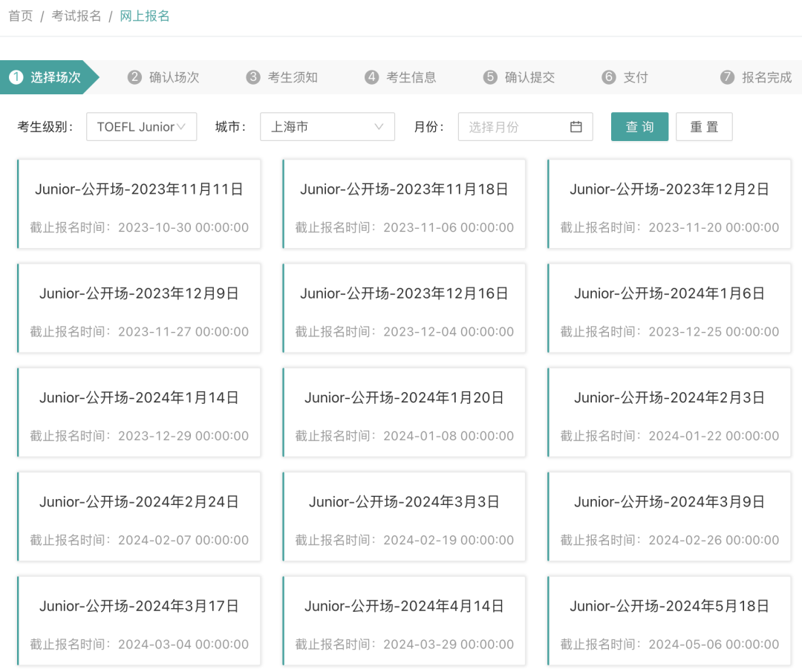Open the calendar icon in month picker
The image size is (802, 672).
pyautogui.click(x=576, y=126)
